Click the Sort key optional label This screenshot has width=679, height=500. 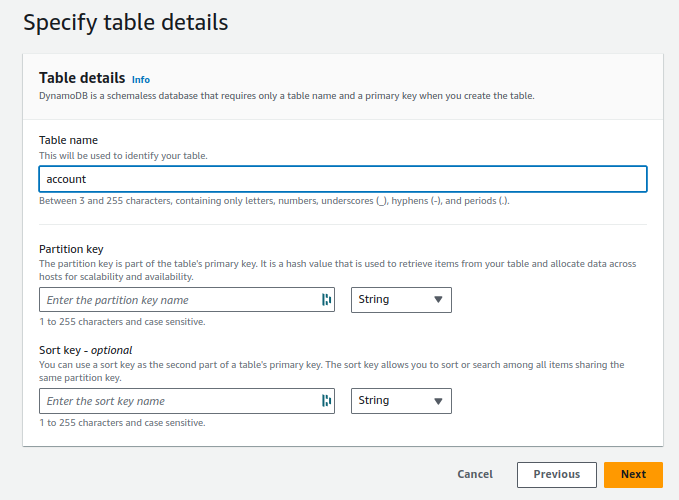(85, 350)
